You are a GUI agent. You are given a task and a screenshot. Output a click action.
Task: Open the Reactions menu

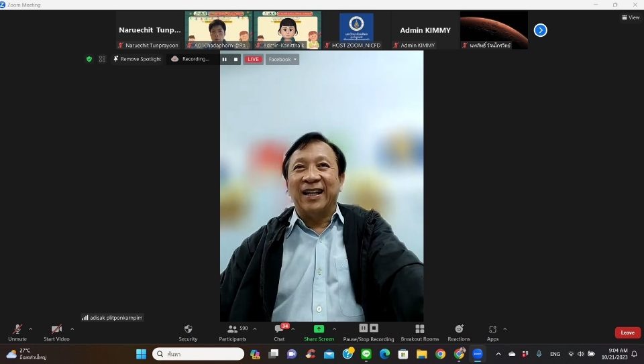(x=459, y=332)
